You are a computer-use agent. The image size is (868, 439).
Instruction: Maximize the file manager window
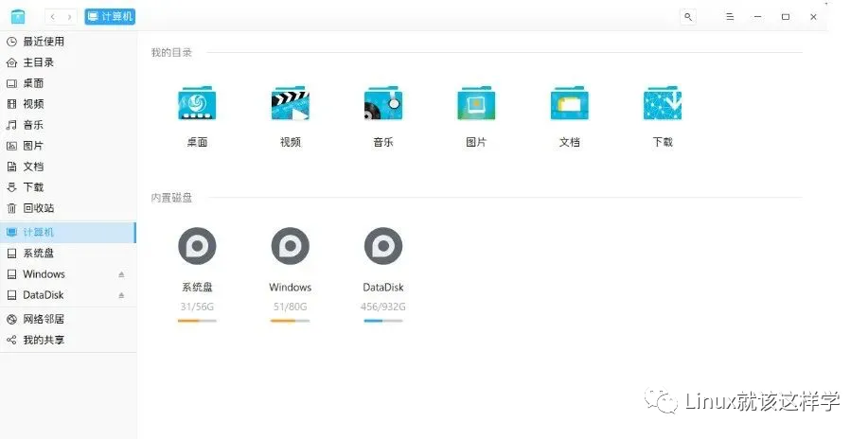point(785,17)
